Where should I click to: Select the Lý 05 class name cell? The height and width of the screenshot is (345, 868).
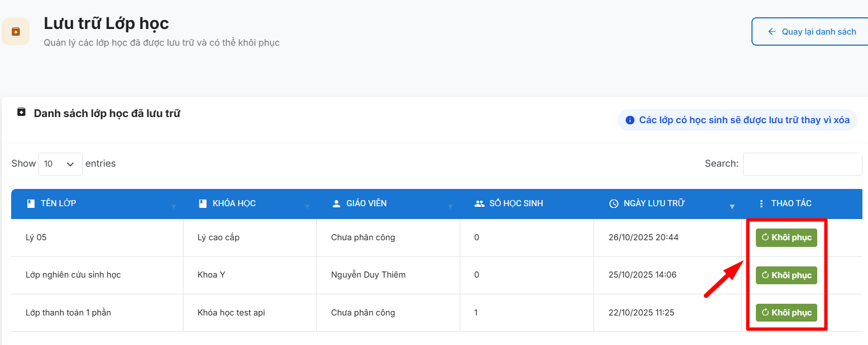(x=36, y=237)
